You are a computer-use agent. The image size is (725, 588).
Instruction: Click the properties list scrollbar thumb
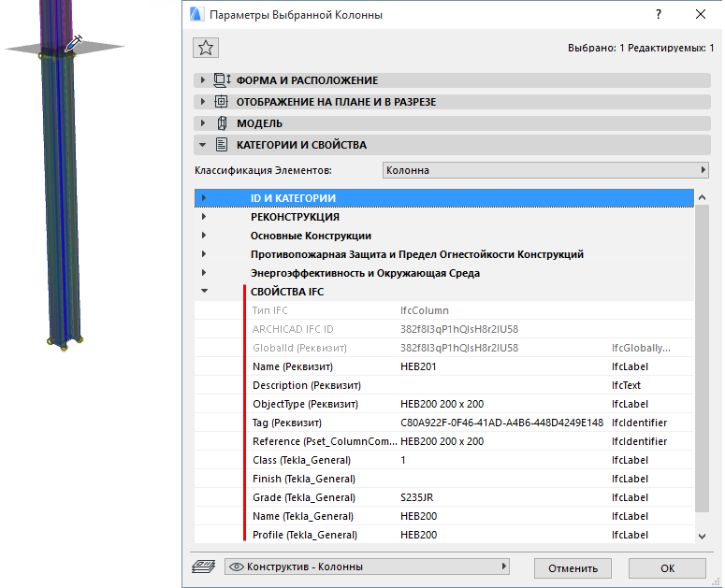tap(702, 358)
